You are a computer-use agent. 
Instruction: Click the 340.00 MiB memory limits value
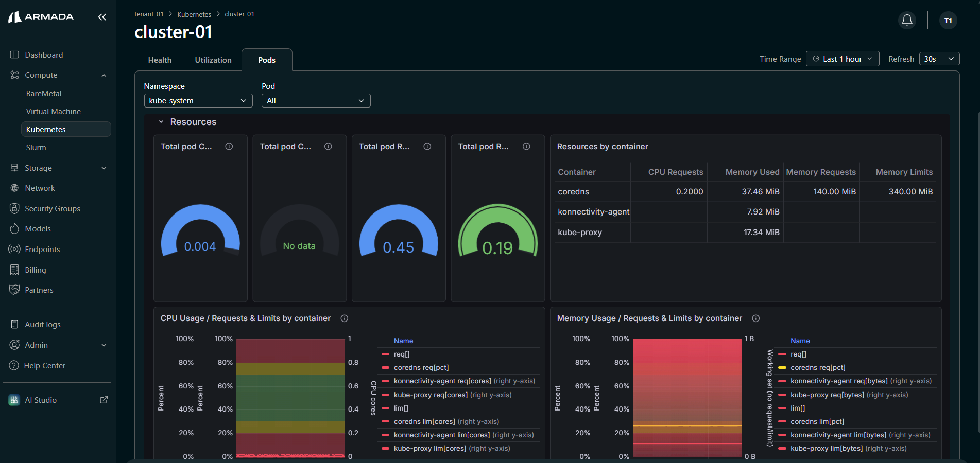[910, 192]
